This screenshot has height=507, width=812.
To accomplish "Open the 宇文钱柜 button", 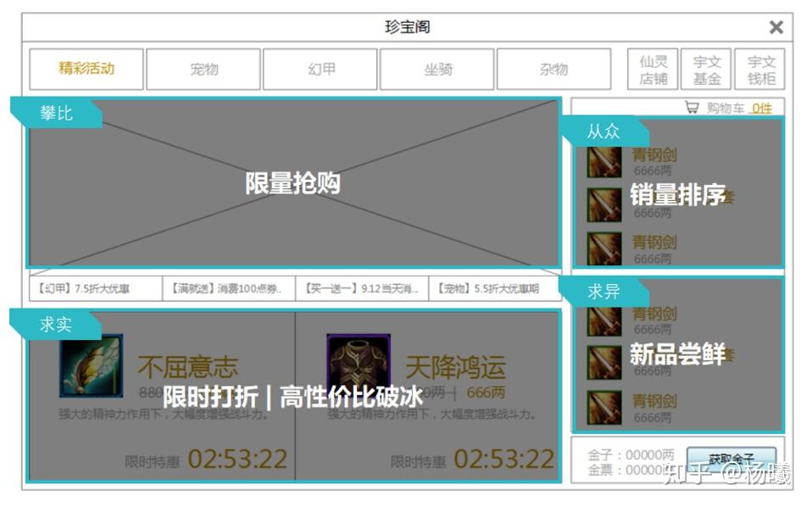I will (760, 70).
